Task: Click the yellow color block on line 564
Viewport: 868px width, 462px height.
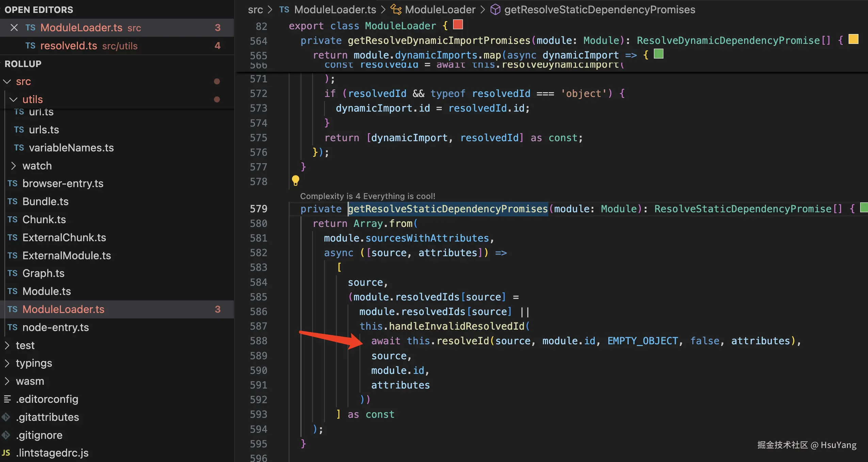Action: coord(853,39)
